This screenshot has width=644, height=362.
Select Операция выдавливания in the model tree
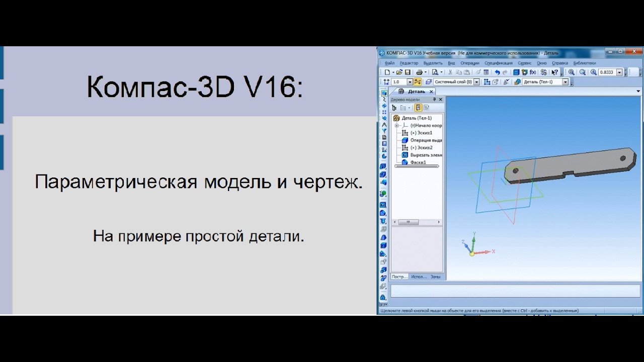click(x=426, y=140)
